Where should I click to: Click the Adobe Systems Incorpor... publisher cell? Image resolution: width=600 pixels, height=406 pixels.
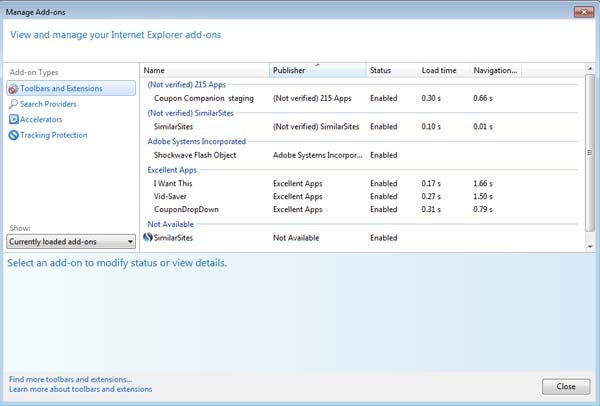tap(318, 155)
